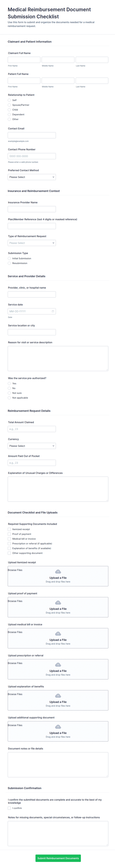
Task: Click the cloud upload icon for proof of payment
Action: coord(58,603)
